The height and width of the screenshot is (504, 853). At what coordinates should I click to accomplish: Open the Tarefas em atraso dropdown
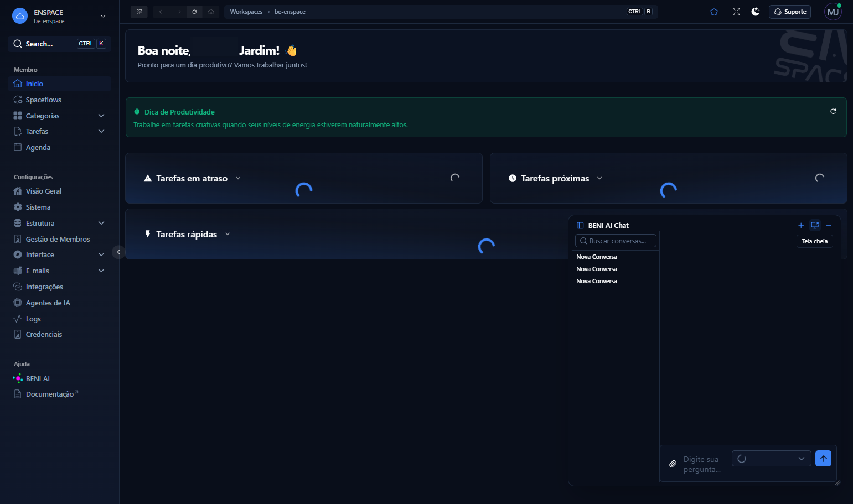coord(238,178)
